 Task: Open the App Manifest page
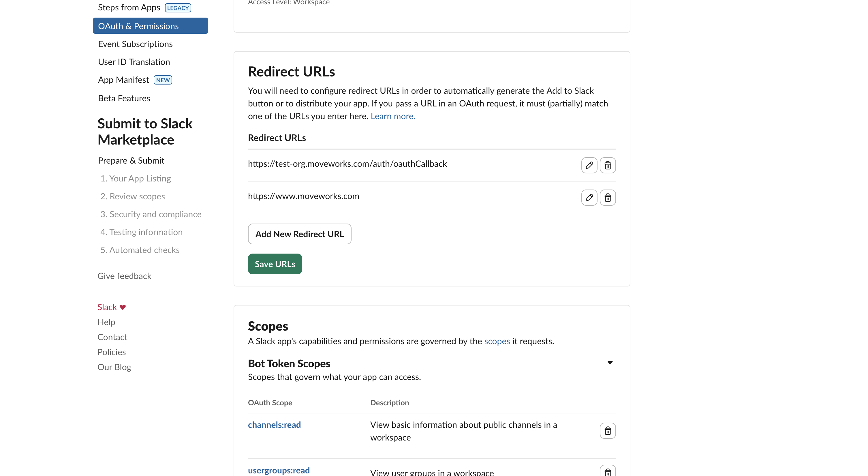[123, 80]
